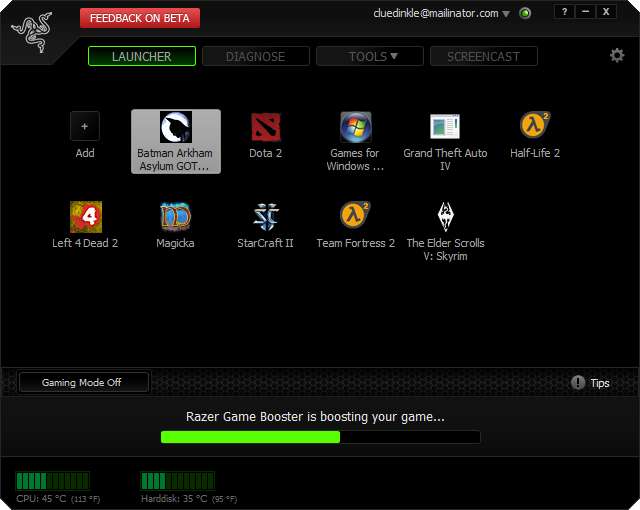
Task: Toggle Gaming Mode Off switch
Action: coord(83,382)
